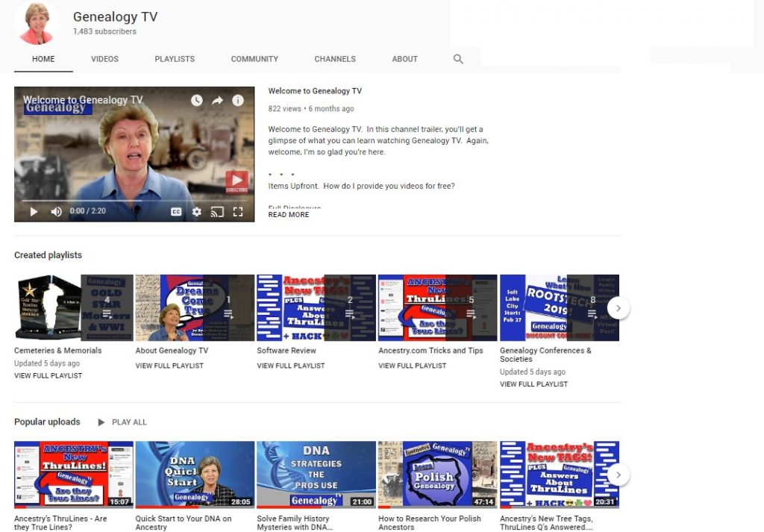This screenshot has height=532, width=764.
Task: Click VIEW FULL PLAYLIST under Software Review
Action: point(290,366)
